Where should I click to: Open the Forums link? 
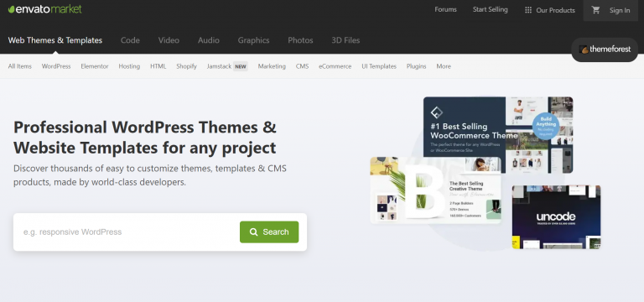[x=445, y=9]
